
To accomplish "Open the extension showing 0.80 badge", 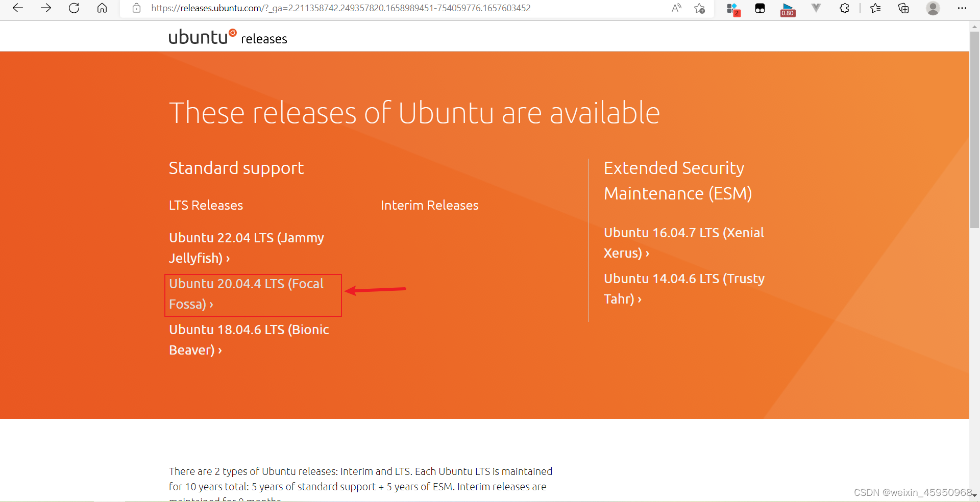I will (788, 9).
